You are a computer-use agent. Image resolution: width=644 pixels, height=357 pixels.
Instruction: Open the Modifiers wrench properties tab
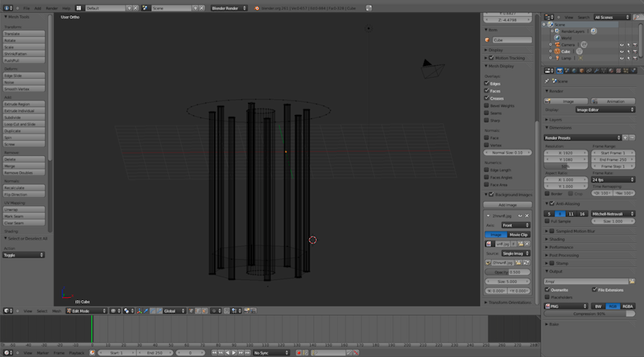pyautogui.click(x=597, y=71)
